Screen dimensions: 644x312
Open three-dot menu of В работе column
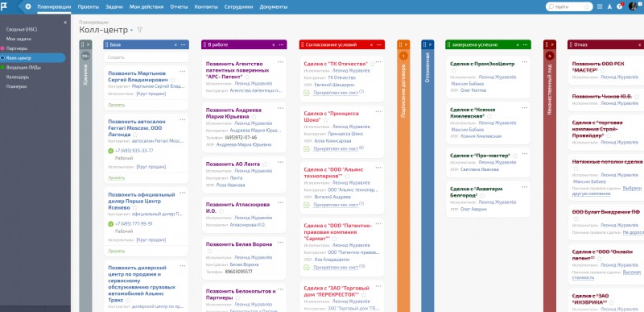281,44
